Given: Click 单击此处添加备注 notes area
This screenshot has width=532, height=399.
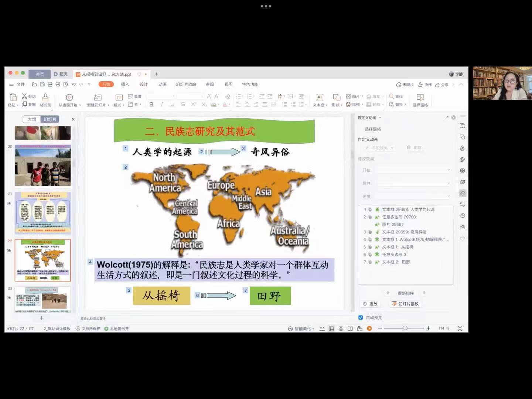Looking at the screenshot, I should coord(93,318).
